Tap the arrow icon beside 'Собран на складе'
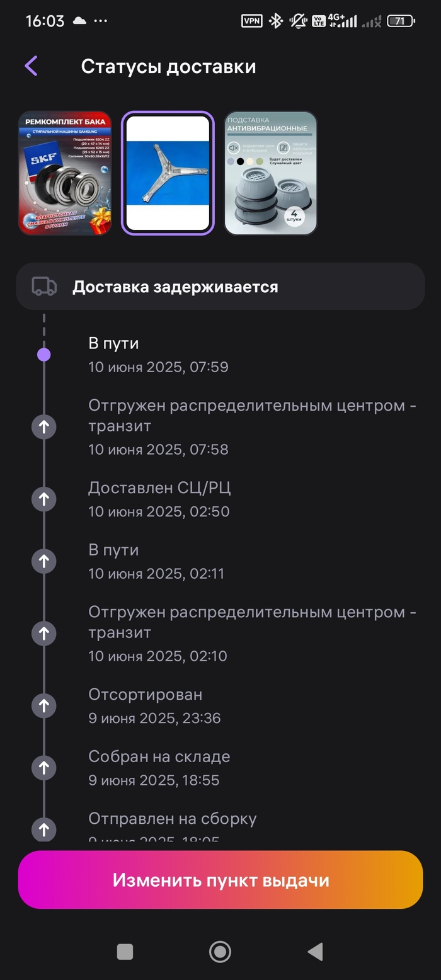 tap(43, 768)
